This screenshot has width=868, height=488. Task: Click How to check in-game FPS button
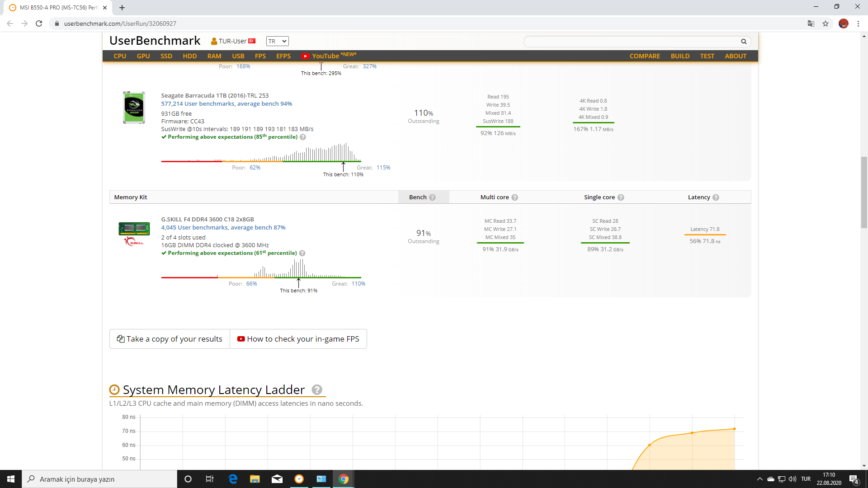[298, 339]
